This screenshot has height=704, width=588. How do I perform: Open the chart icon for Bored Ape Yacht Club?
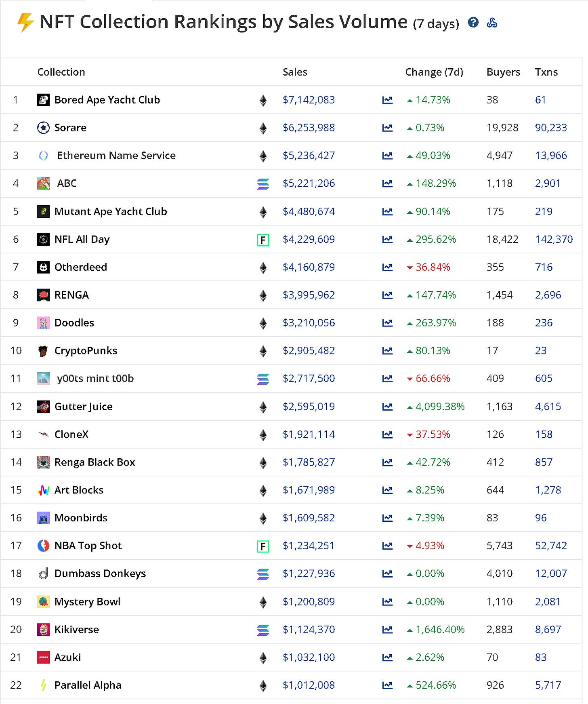[x=387, y=100]
